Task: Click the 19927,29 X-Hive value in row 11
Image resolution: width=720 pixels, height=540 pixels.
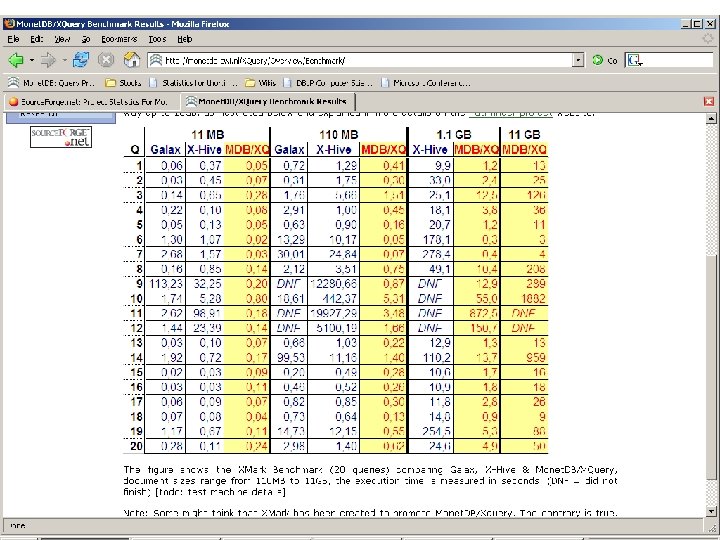Action: tap(334, 313)
